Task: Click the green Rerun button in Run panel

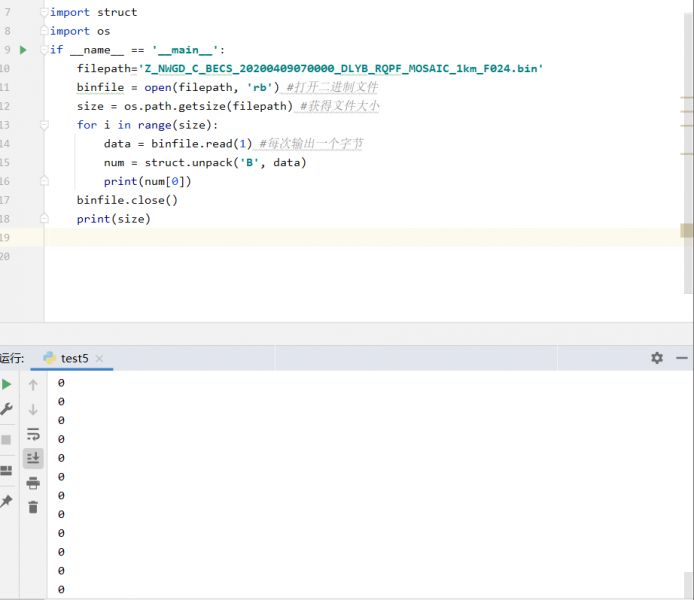Action: 7,384
